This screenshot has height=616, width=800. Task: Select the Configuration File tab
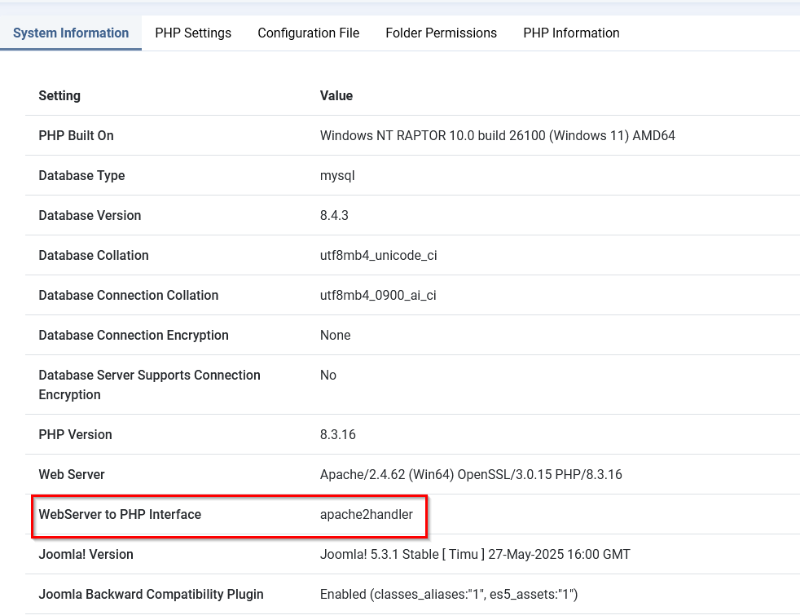click(308, 33)
